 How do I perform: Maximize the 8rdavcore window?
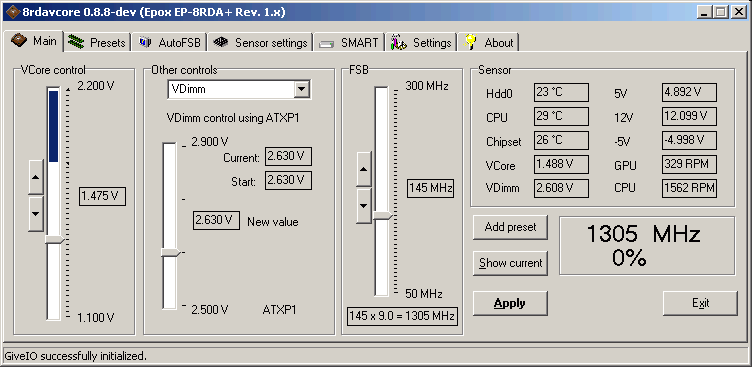tap(720, 12)
